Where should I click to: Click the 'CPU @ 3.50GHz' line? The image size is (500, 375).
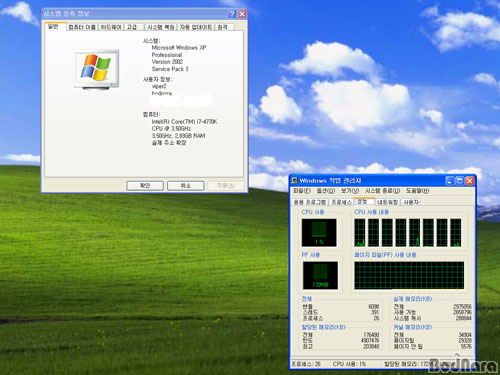tap(171, 129)
